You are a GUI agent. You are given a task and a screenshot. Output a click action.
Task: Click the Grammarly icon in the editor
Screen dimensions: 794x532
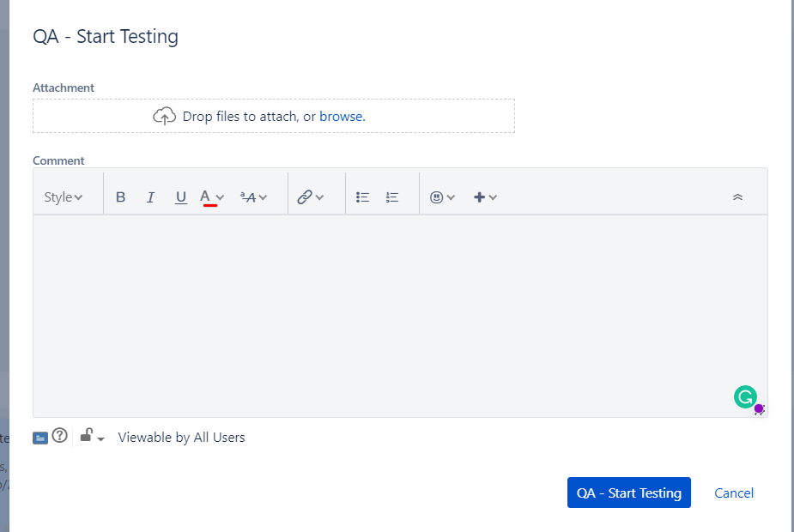point(744,398)
